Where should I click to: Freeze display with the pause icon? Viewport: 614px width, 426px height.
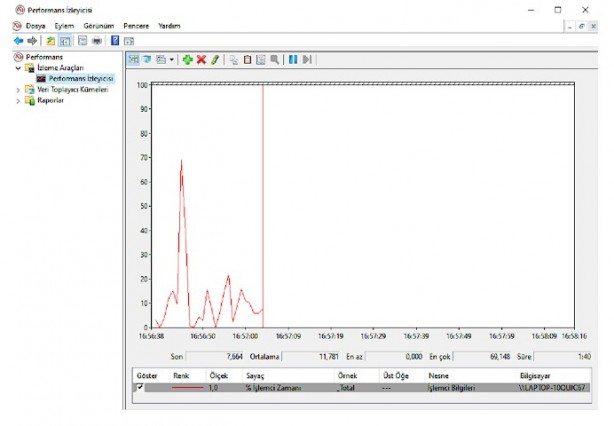pyautogui.click(x=293, y=60)
